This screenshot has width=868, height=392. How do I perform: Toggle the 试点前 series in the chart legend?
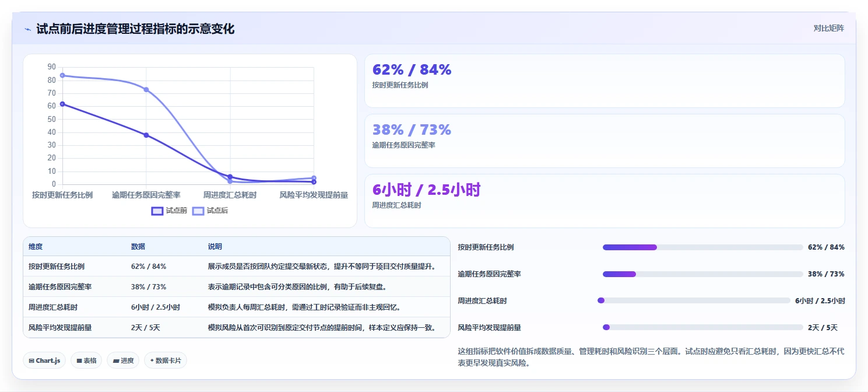169,211
